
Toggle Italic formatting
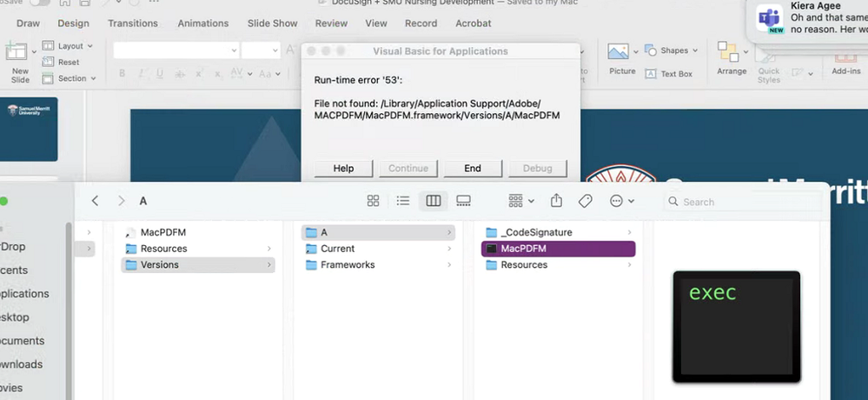141,74
